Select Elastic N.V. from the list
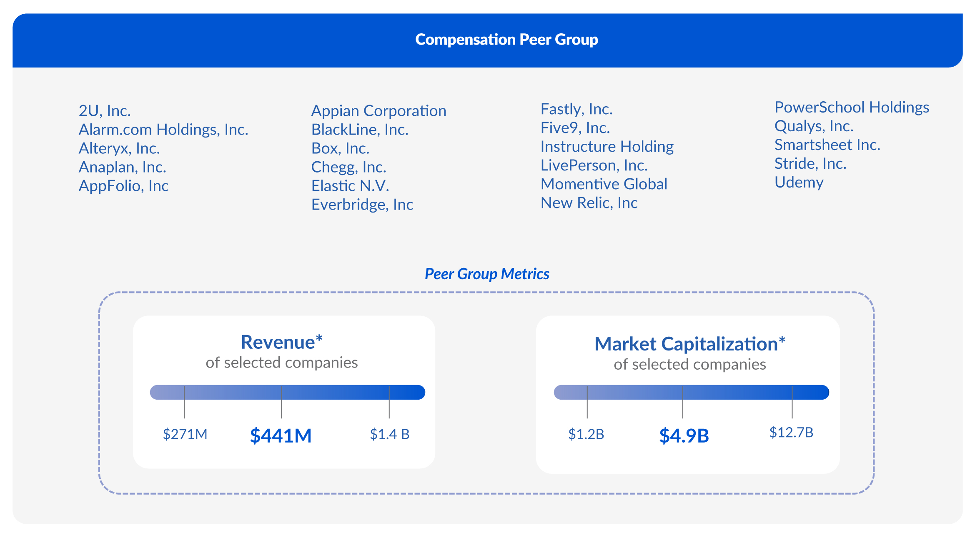This screenshot has height=533, width=980. (350, 186)
